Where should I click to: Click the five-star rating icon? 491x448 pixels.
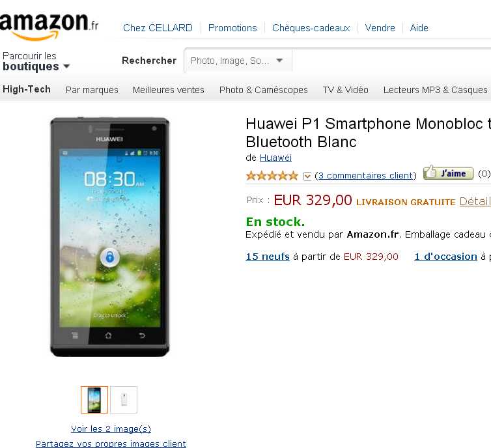pos(272,176)
